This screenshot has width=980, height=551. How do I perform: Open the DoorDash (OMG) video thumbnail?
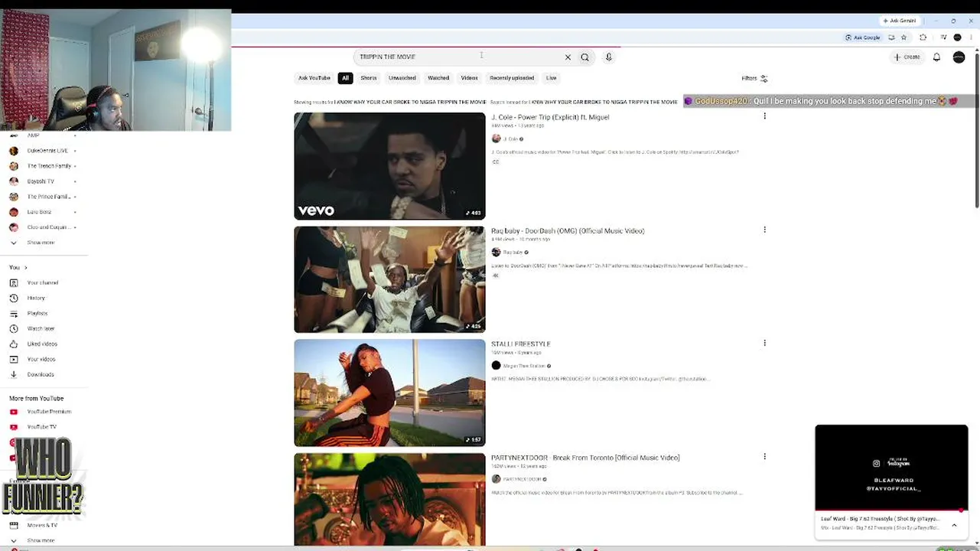389,279
